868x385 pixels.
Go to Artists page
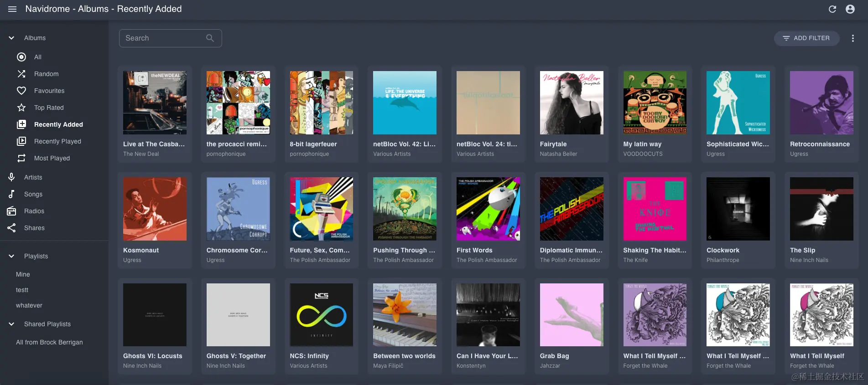33,177
